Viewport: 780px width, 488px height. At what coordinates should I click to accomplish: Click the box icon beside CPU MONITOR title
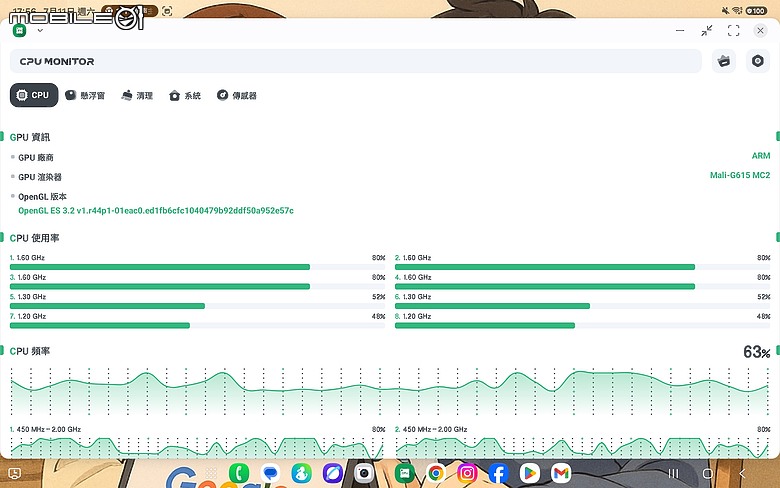[724, 61]
